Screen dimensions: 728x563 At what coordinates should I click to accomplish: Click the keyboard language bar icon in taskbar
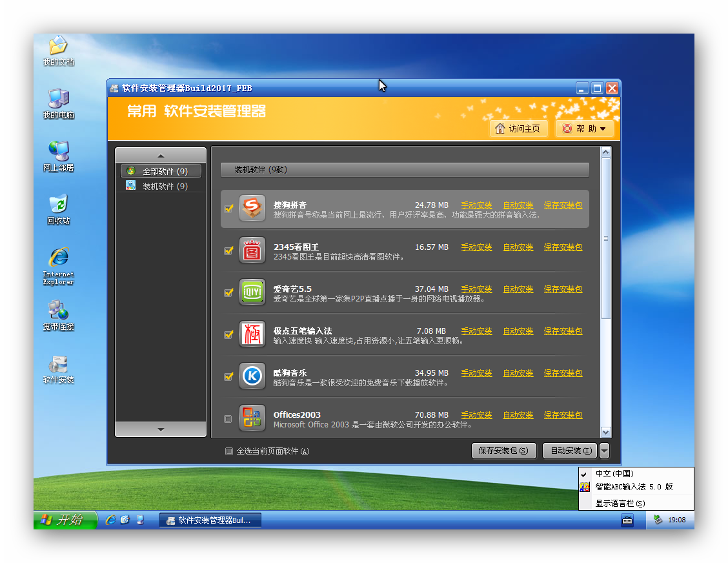(627, 520)
